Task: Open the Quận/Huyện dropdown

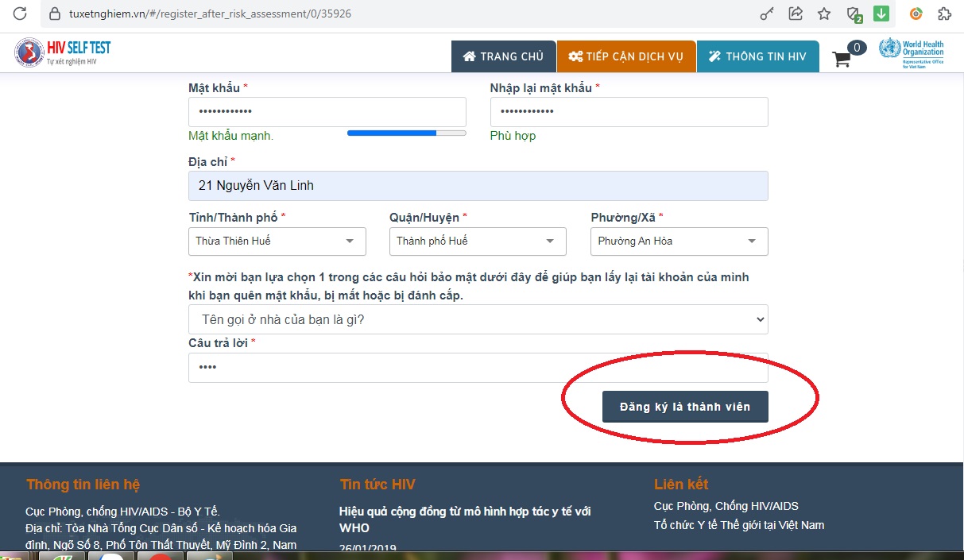Action: click(478, 241)
